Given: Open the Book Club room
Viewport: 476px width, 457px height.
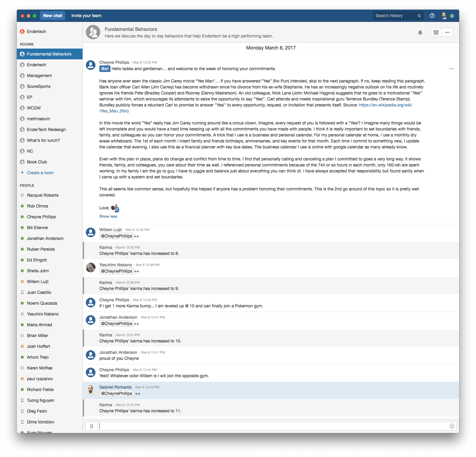Looking at the screenshot, I should point(50,162).
